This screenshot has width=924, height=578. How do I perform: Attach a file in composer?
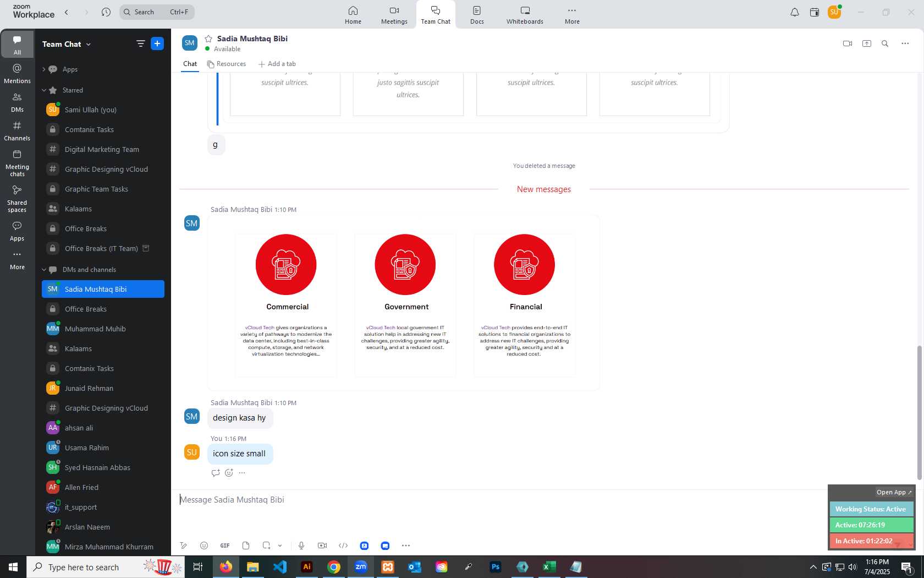[246, 546]
